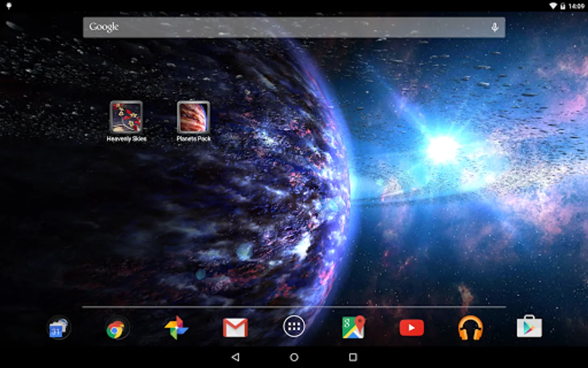The image size is (588, 368).
Task: Open recent apps with the square button
Action: coord(353,357)
